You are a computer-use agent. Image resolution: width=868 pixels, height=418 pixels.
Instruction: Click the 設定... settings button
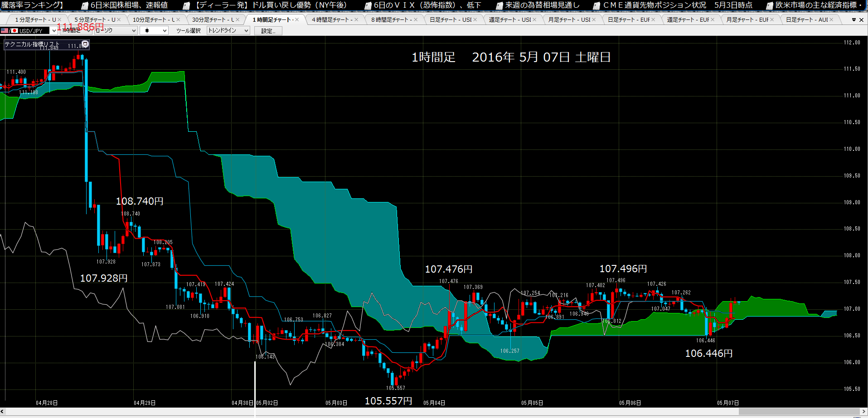[x=268, y=31]
